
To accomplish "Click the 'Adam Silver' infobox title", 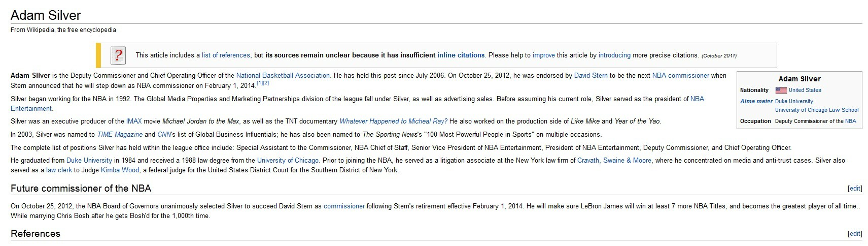I will (x=800, y=79).
